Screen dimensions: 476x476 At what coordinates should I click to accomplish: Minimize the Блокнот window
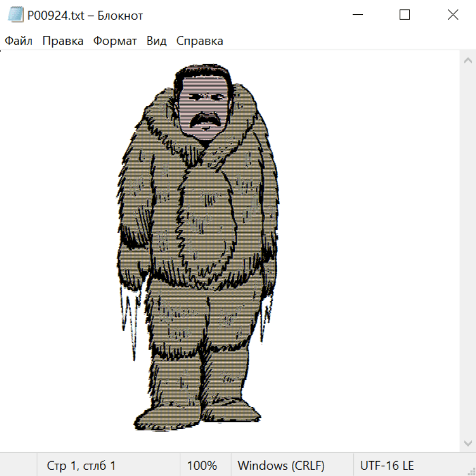[x=357, y=15]
